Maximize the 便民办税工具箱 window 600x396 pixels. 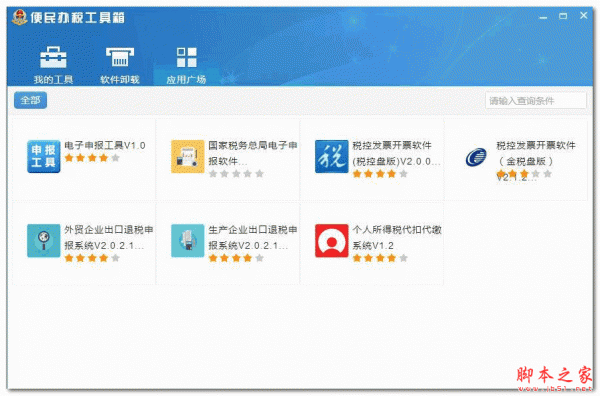click(563, 16)
